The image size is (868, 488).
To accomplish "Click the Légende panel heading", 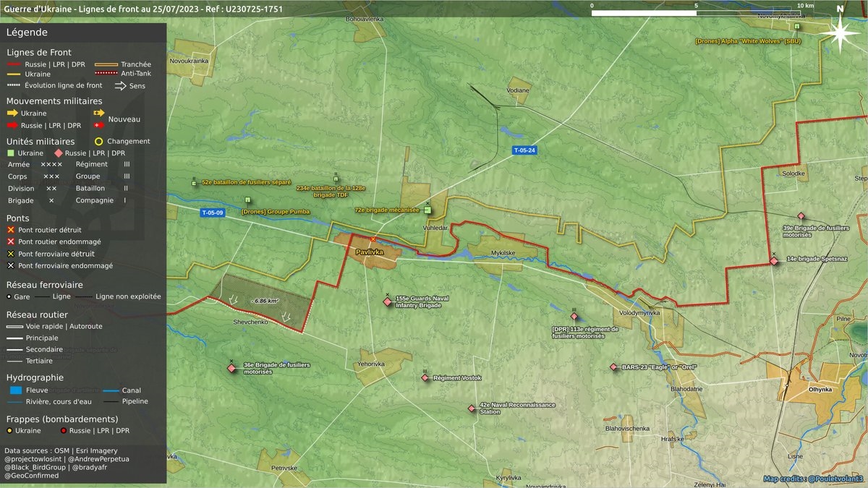I will 27,33.
